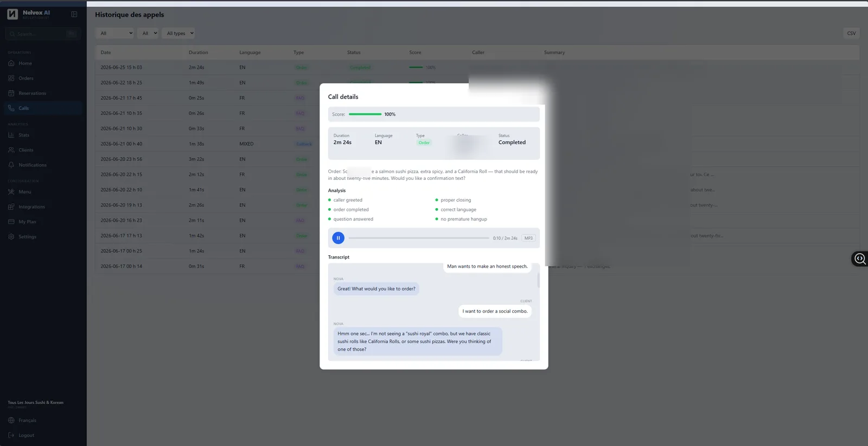868x446 pixels.
Task: Click the Nelvox AI logo icon
Action: 12,14
